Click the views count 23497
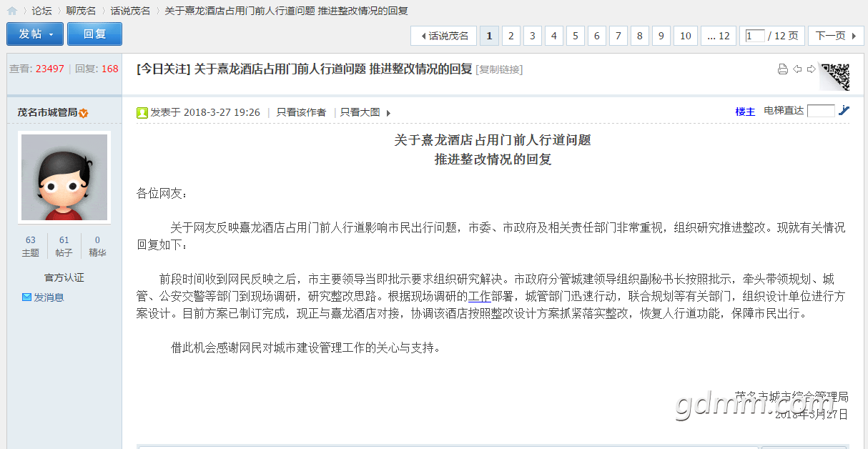 click(50, 69)
